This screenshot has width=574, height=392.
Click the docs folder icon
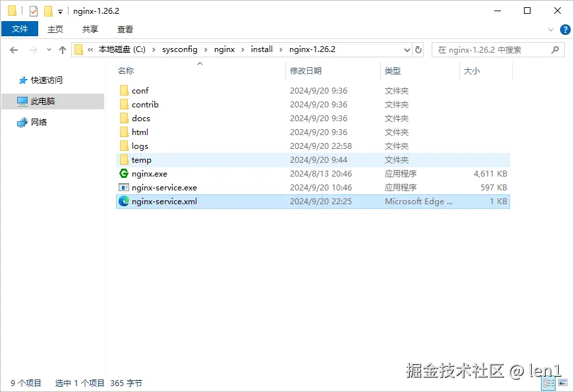124,118
